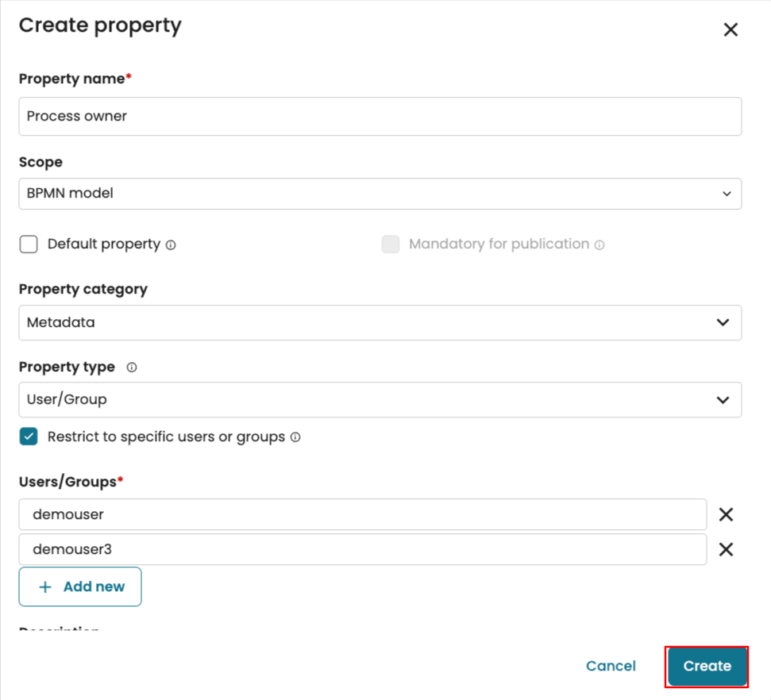Click the plus icon in Add new
The image size is (771, 700).
pos(45,587)
